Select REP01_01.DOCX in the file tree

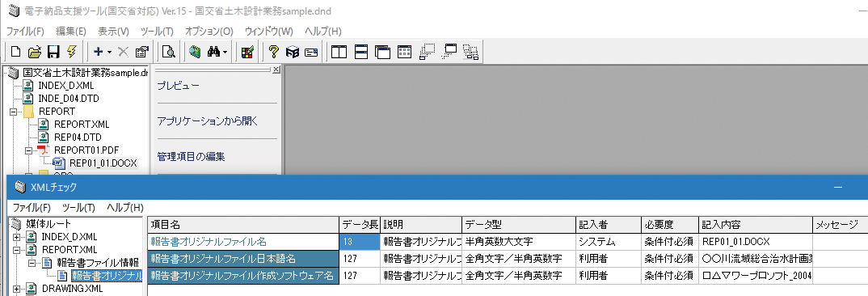click(x=103, y=163)
